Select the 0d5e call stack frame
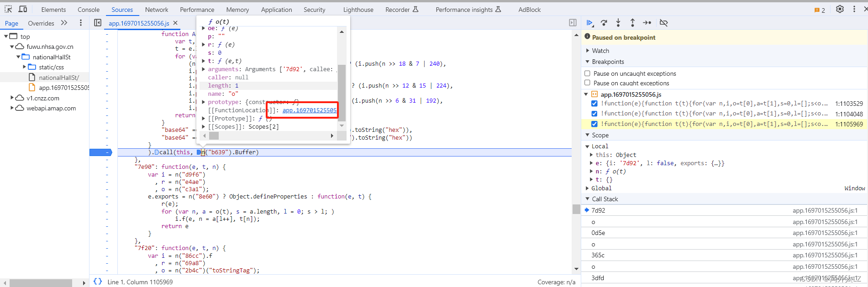The height and width of the screenshot is (287, 868). [x=724, y=233]
